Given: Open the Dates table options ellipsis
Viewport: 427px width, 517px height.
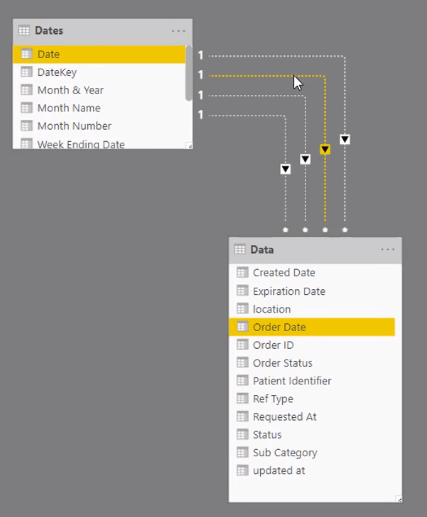Looking at the screenshot, I should (178, 31).
